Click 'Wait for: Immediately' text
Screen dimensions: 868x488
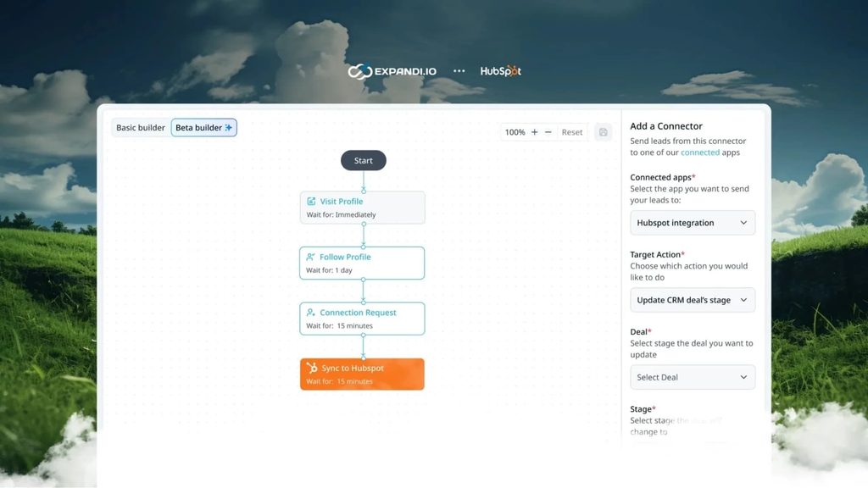[x=341, y=214]
